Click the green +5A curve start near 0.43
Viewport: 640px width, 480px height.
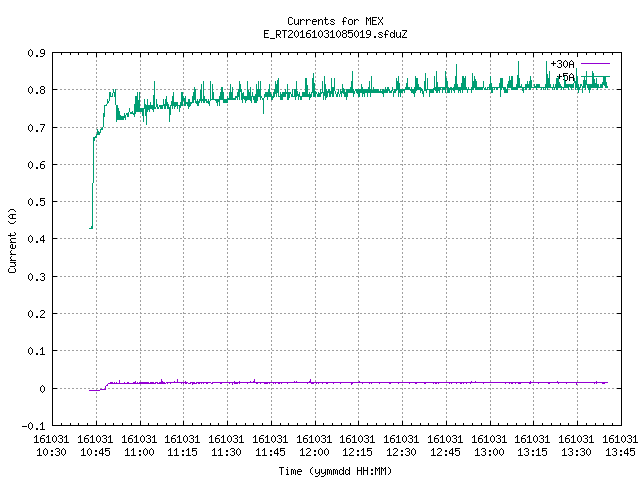91,228
